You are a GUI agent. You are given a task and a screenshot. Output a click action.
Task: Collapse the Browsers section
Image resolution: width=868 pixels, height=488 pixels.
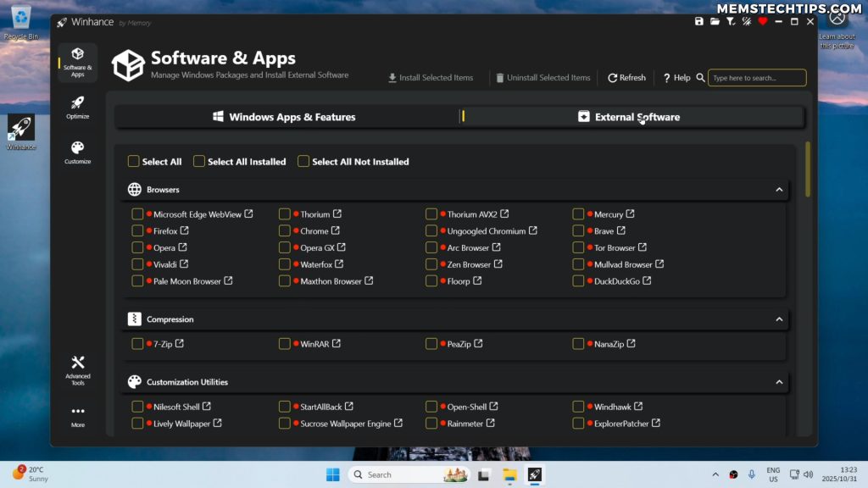[x=779, y=190]
